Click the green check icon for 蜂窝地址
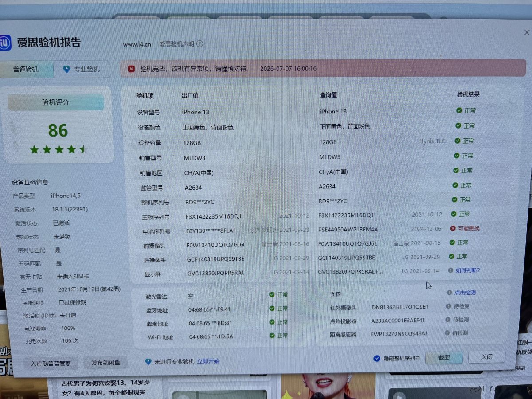 coord(272,322)
